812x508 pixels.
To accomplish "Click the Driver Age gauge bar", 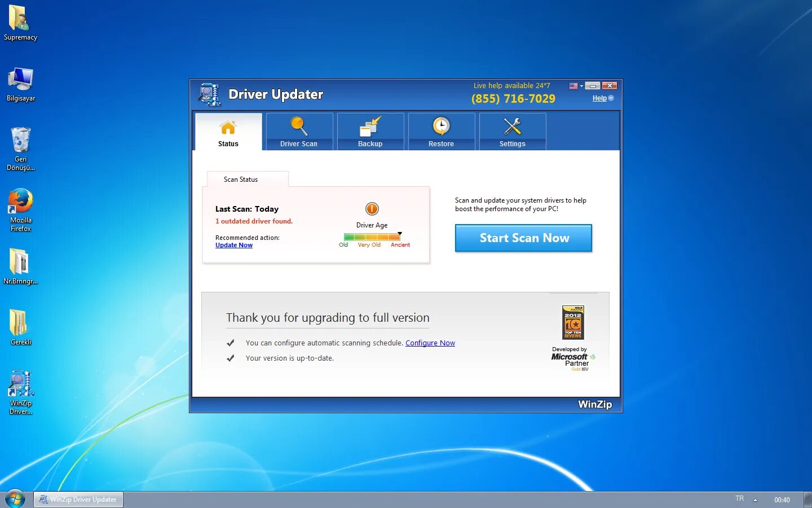I will coord(372,237).
